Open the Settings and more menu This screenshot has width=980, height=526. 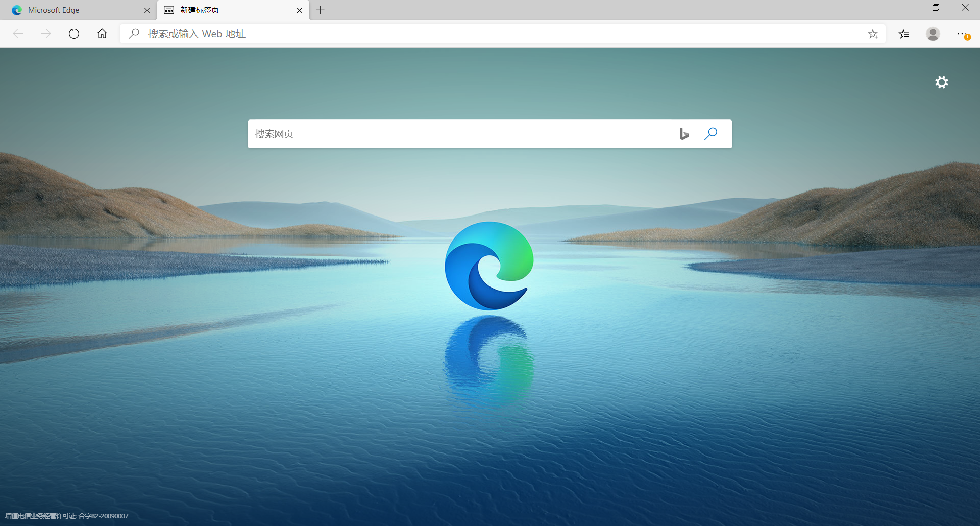point(963,34)
